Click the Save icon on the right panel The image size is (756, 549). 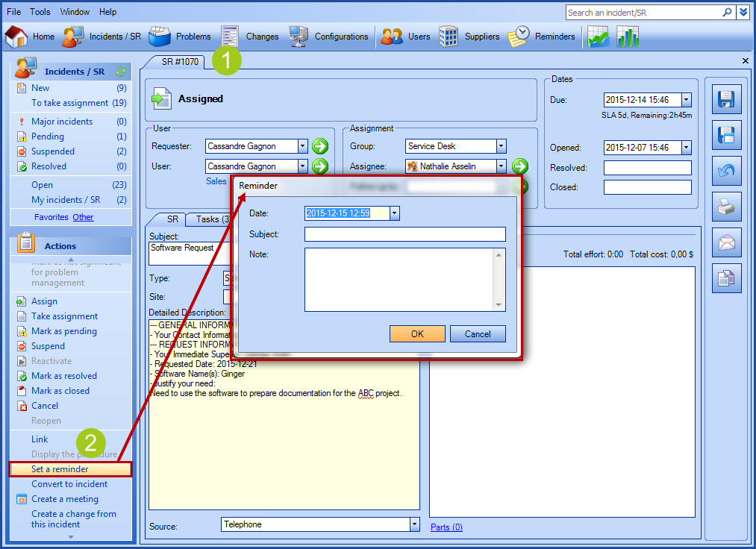[x=726, y=99]
